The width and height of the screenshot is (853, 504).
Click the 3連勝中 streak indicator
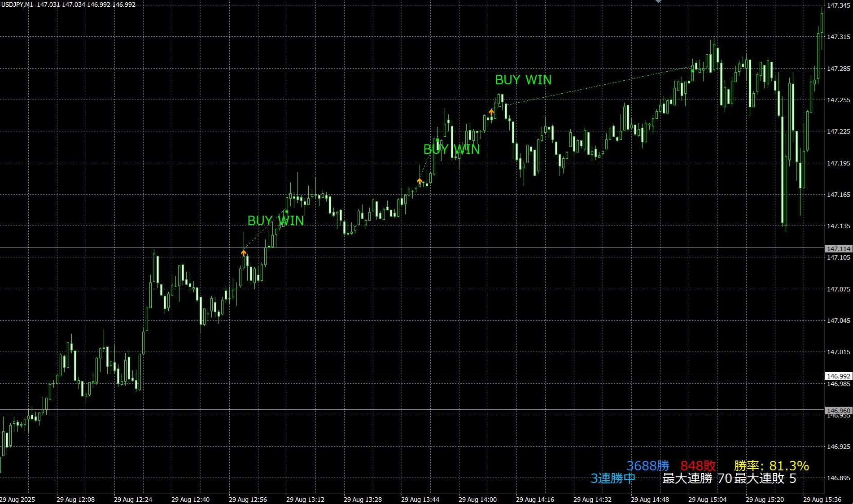pos(613,478)
